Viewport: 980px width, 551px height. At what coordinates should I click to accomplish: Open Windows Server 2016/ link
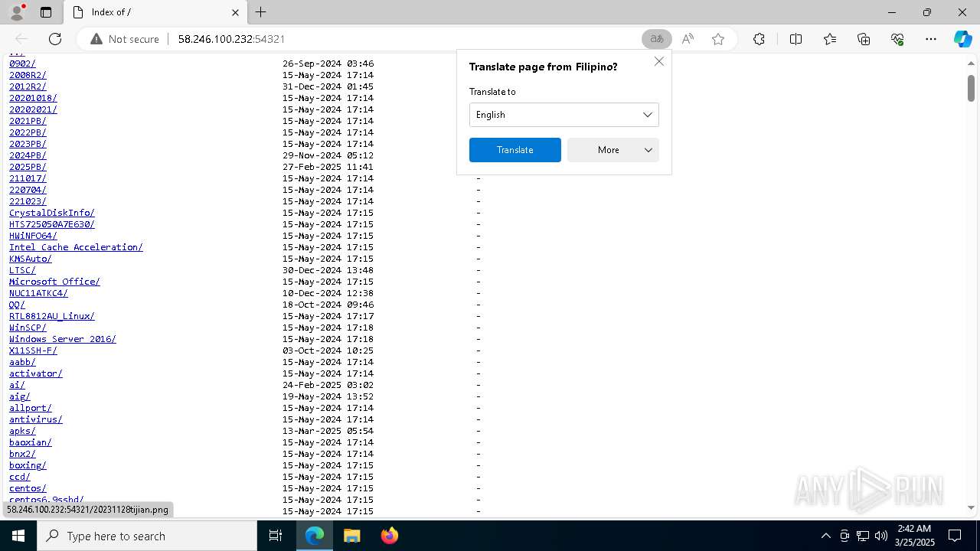click(x=63, y=339)
